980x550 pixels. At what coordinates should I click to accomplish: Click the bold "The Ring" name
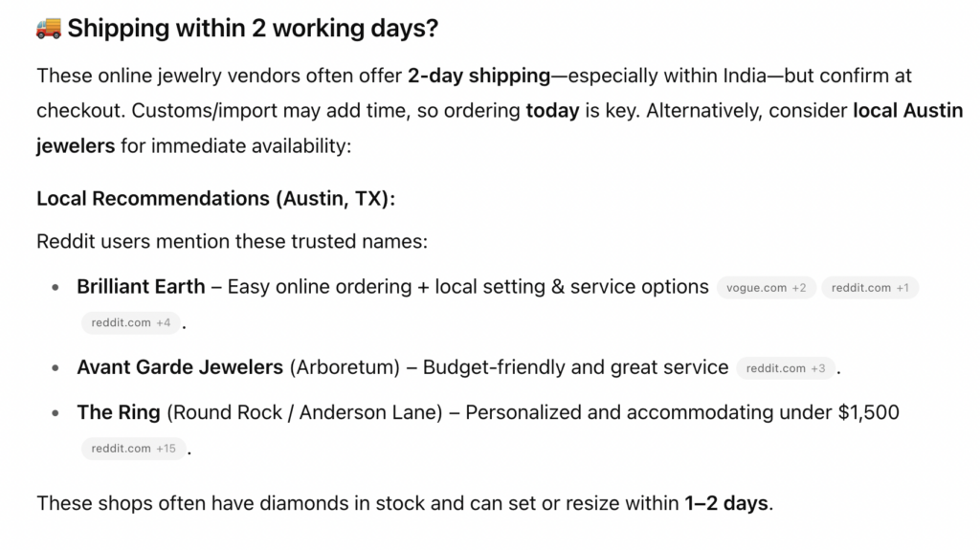119,412
